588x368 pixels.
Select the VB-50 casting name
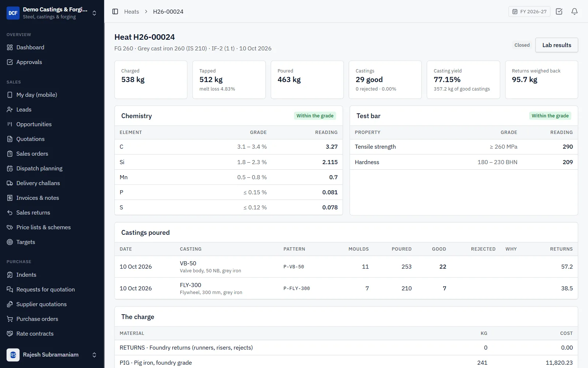coord(188,263)
